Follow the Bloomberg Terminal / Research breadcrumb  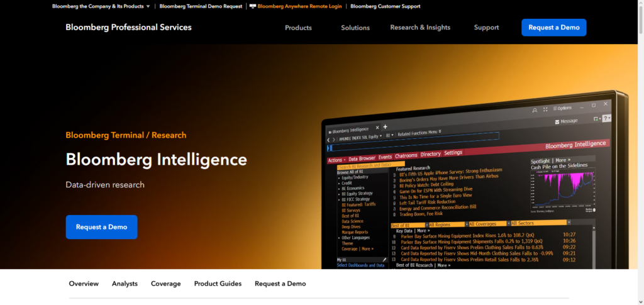(x=126, y=135)
